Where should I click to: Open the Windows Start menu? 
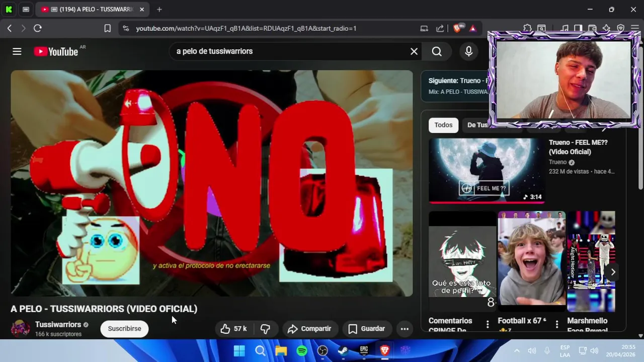pos(239,350)
